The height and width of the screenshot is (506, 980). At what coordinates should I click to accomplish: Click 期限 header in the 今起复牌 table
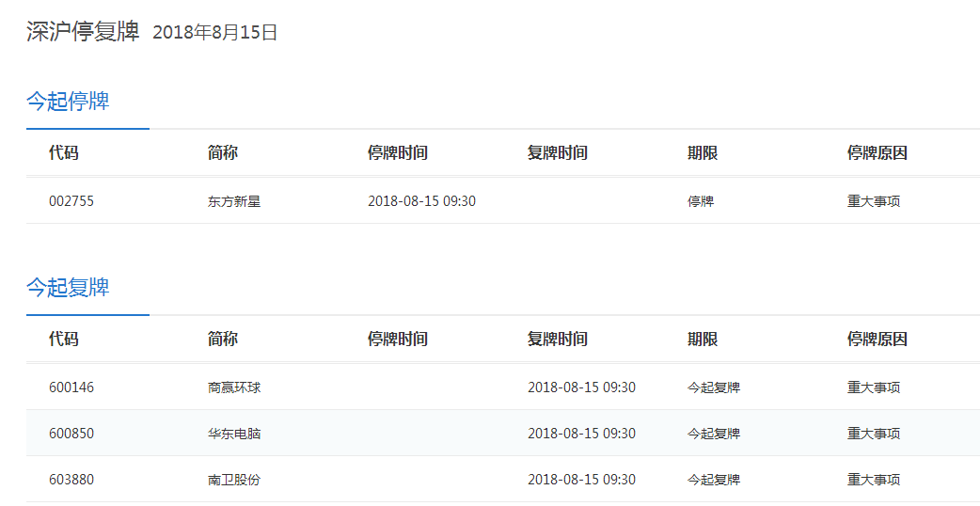click(x=703, y=340)
